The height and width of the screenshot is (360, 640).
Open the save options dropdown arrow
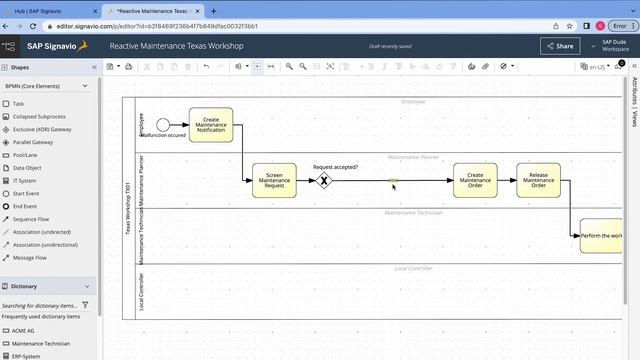(119, 66)
